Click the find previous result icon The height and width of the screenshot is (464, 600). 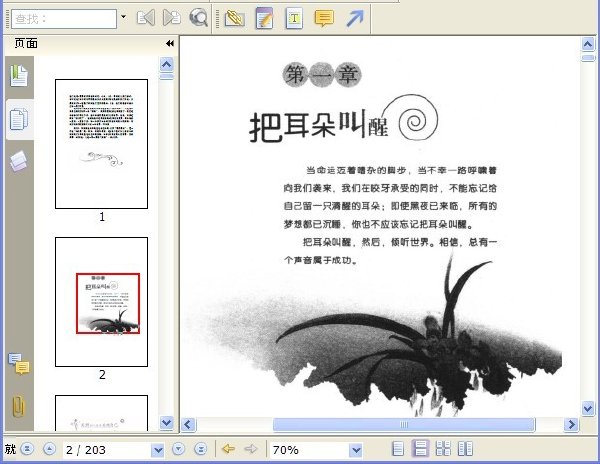click(146, 18)
